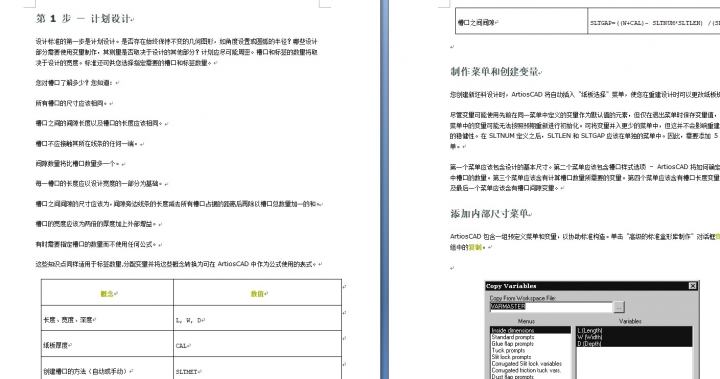The image size is (720, 379).
Task: Click the '概念' table header cell
Action: click(x=107, y=293)
